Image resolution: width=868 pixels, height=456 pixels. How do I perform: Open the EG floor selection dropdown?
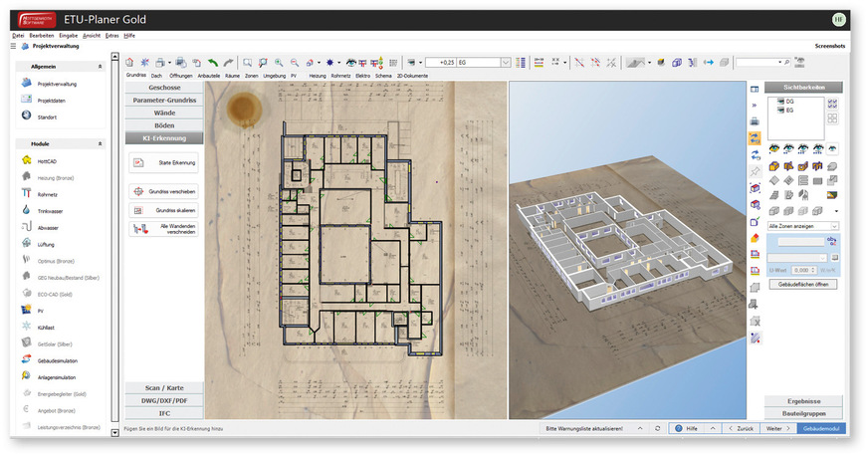point(507,62)
